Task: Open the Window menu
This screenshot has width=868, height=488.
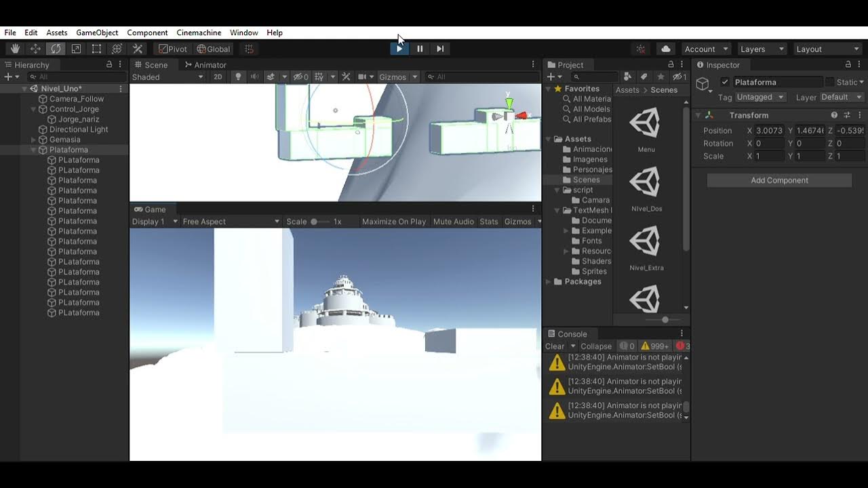Action: [243, 33]
